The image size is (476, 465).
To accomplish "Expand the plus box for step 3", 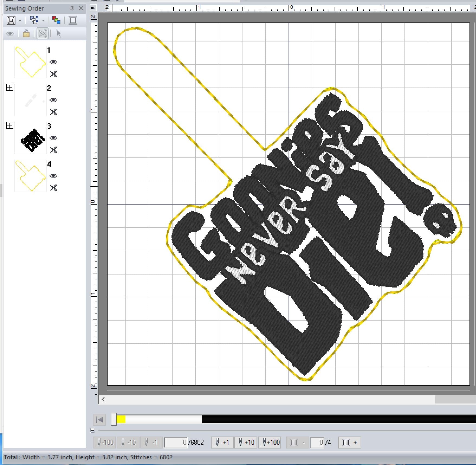I will coord(10,125).
